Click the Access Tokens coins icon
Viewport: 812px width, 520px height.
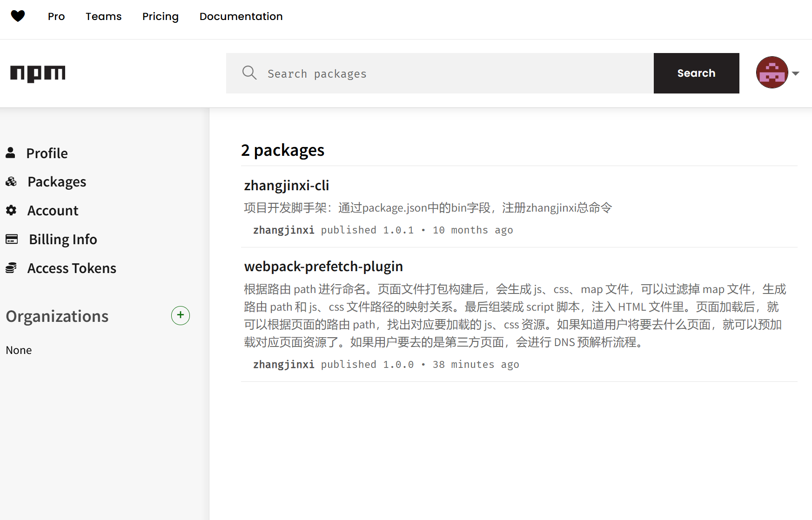[11, 268]
